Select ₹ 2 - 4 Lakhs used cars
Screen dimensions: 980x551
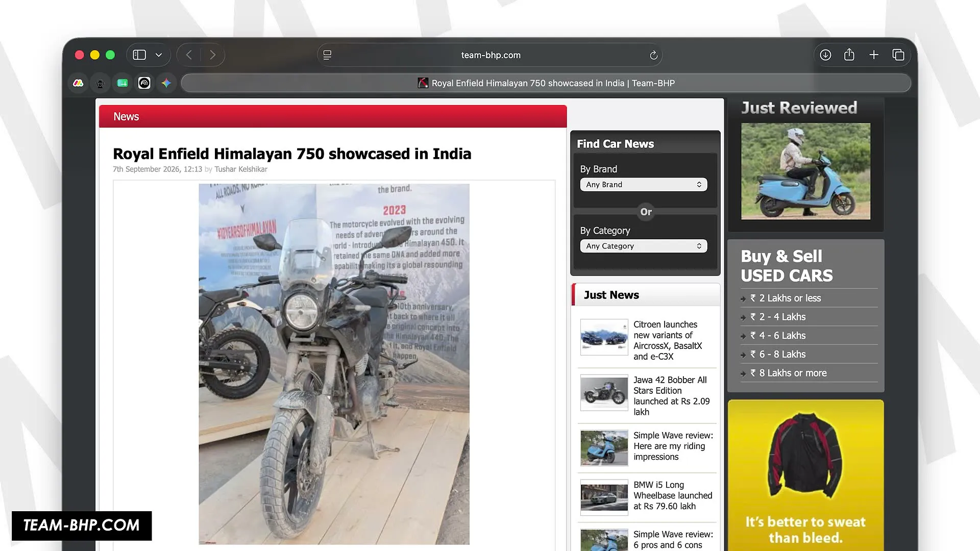point(777,317)
